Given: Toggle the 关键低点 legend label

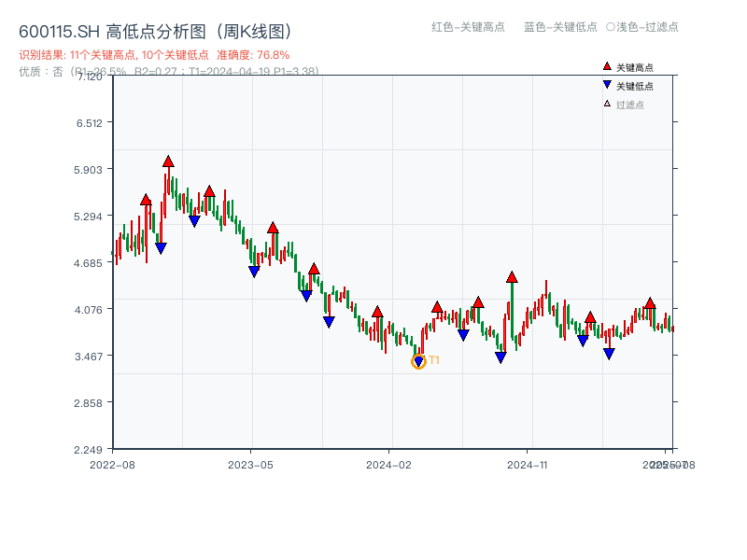Looking at the screenshot, I should click(x=635, y=86).
